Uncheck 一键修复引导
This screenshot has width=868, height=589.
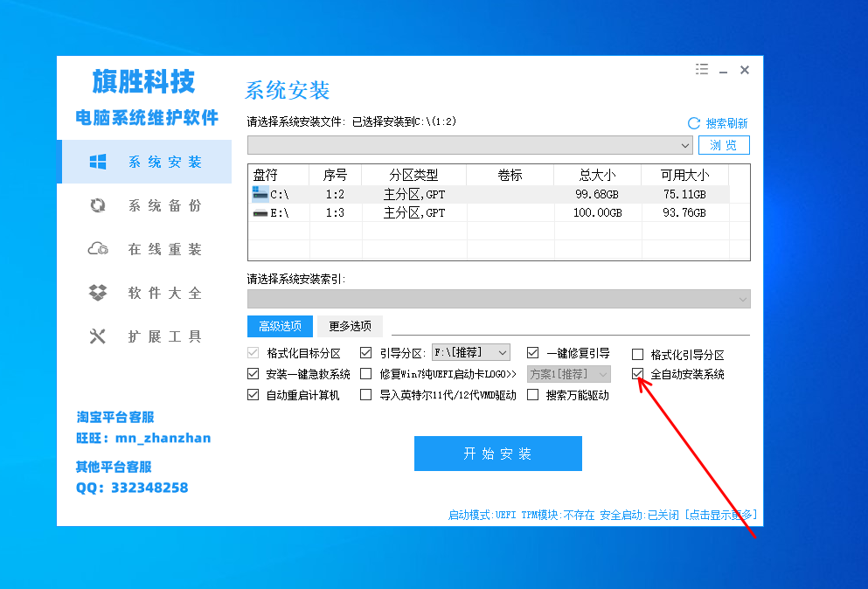click(531, 352)
